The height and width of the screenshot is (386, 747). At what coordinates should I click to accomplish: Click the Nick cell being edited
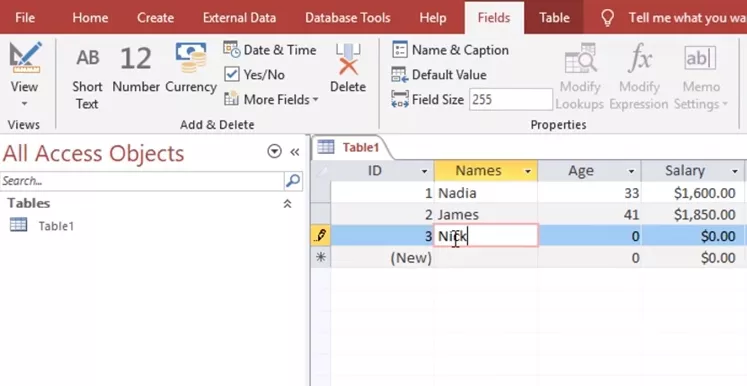486,236
